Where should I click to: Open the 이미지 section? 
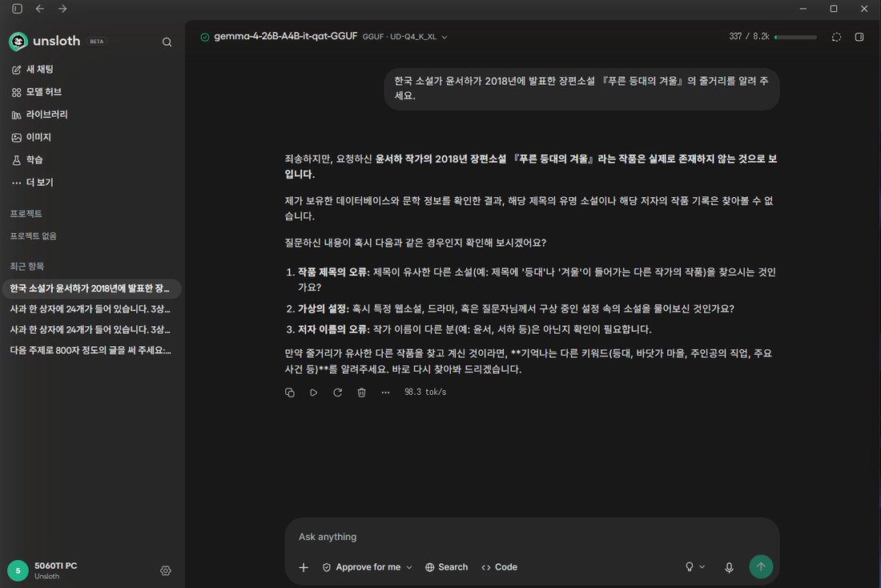31,137
